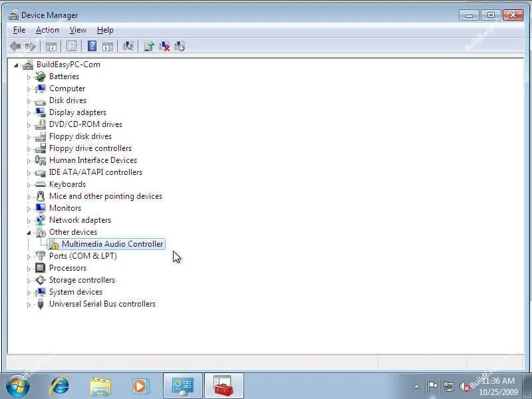Open the File menu
Screen dimensions: 532x399
coord(19,29)
